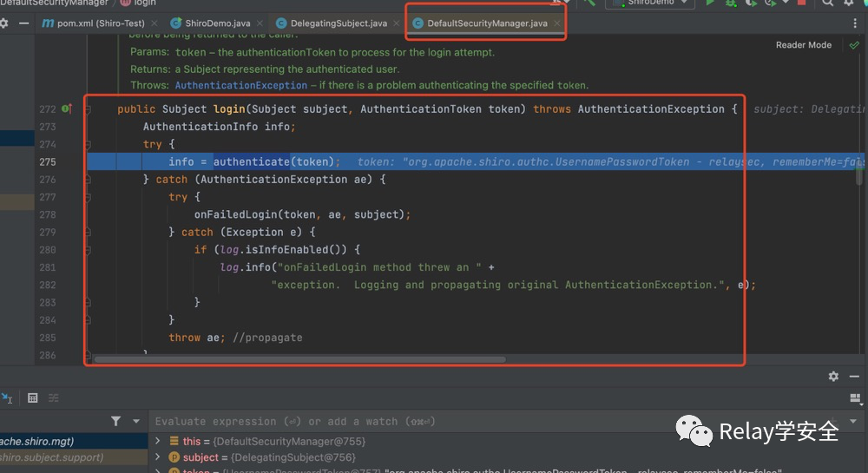Click the green inspections checkmark icon

point(854,45)
